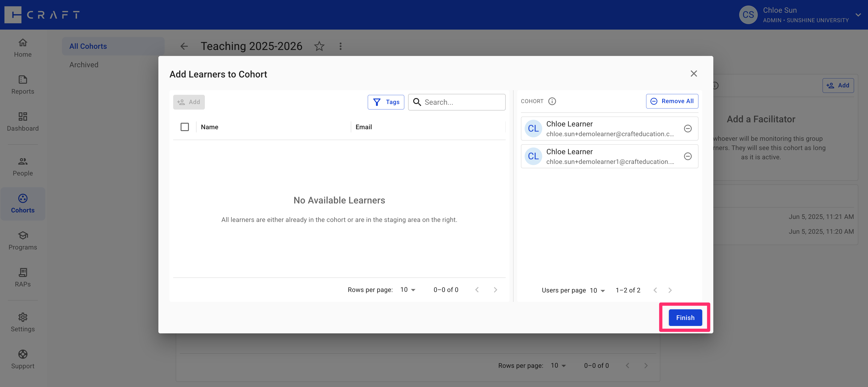Expand dialog rows per page dropdown
Image resolution: width=868 pixels, height=387 pixels.
(408, 290)
